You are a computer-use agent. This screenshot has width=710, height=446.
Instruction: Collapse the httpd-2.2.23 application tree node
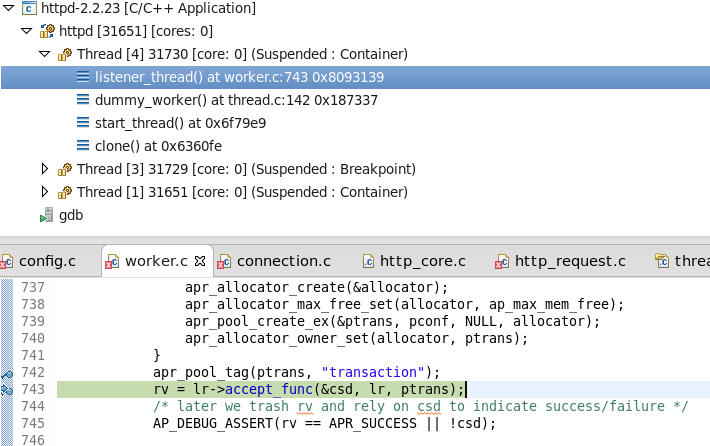(x=8, y=8)
